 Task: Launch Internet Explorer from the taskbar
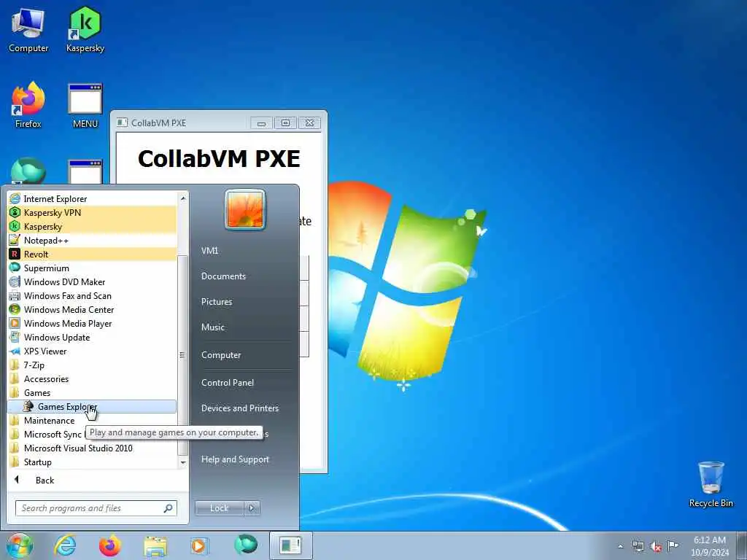[x=65, y=545]
